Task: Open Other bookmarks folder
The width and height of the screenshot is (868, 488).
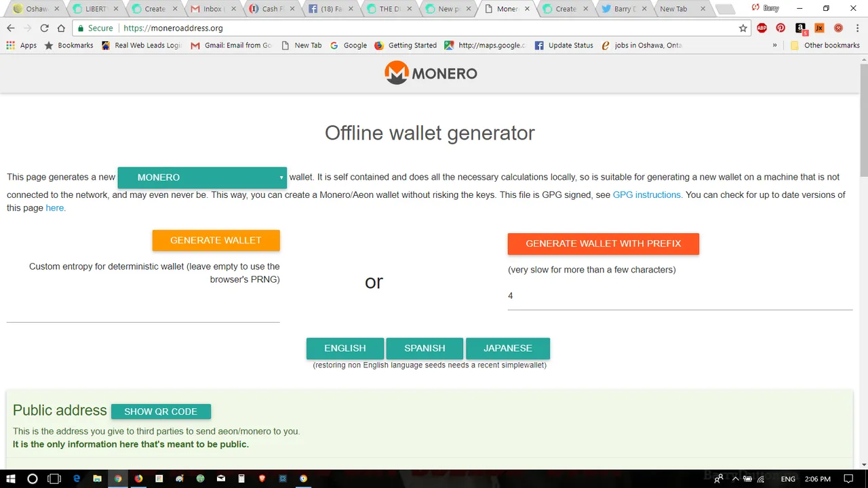Action: pyautogui.click(x=825, y=45)
